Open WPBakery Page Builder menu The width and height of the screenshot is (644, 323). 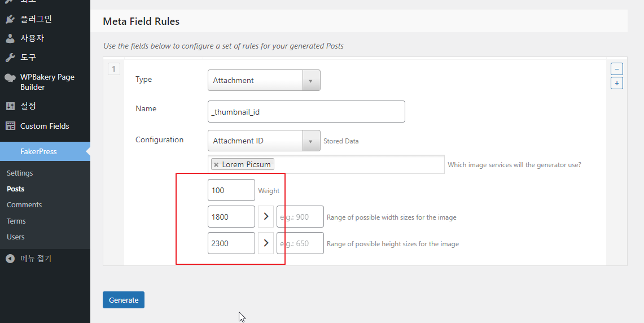pos(47,82)
